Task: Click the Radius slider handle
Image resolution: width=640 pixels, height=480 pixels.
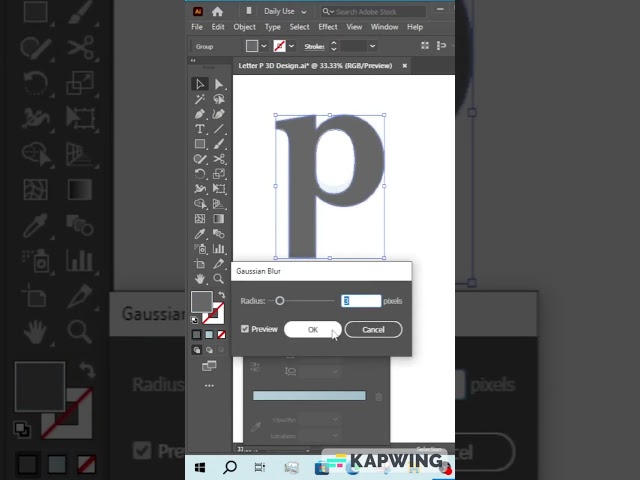Action: 280,301
